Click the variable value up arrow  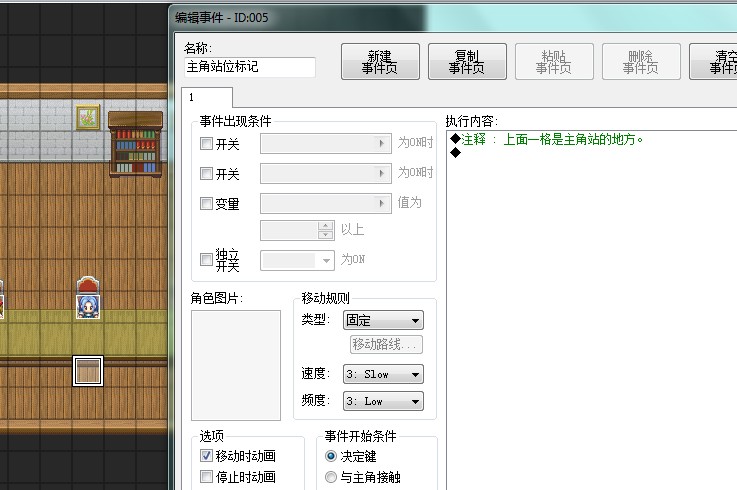(x=326, y=225)
